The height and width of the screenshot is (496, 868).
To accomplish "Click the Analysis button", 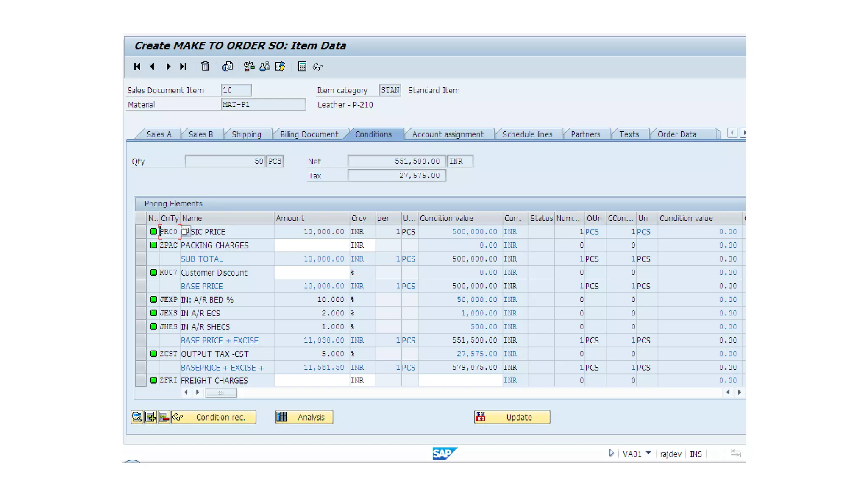I will 304,417.
